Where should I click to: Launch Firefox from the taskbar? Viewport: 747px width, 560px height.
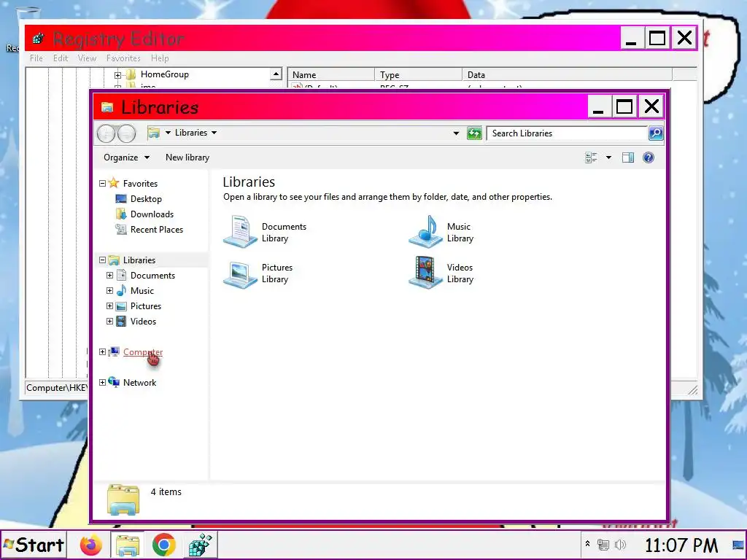[90, 545]
